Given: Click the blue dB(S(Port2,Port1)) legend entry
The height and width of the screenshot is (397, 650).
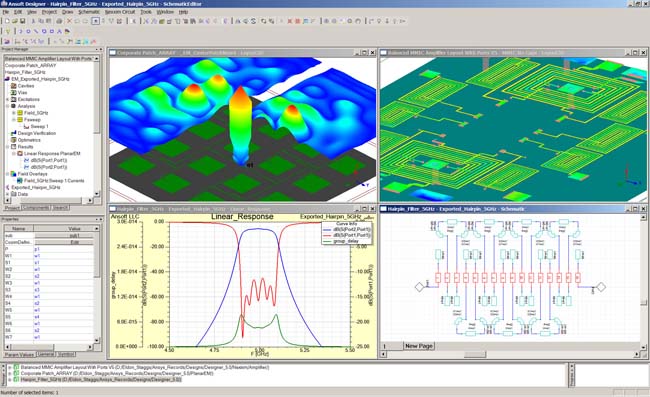Looking at the screenshot, I should (x=347, y=229).
